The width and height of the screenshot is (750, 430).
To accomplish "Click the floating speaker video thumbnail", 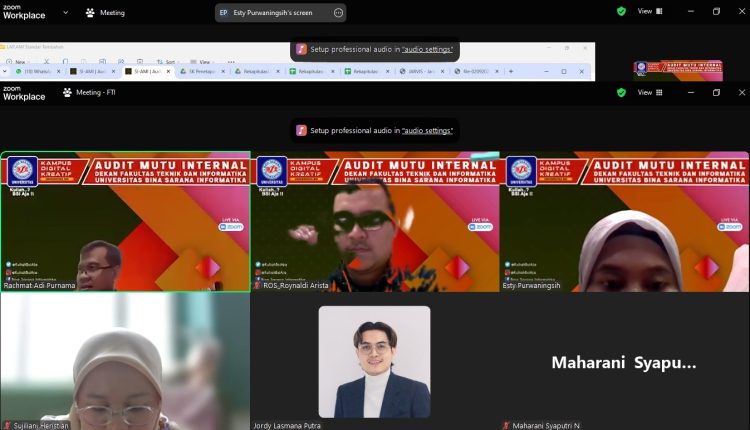I will [678, 70].
